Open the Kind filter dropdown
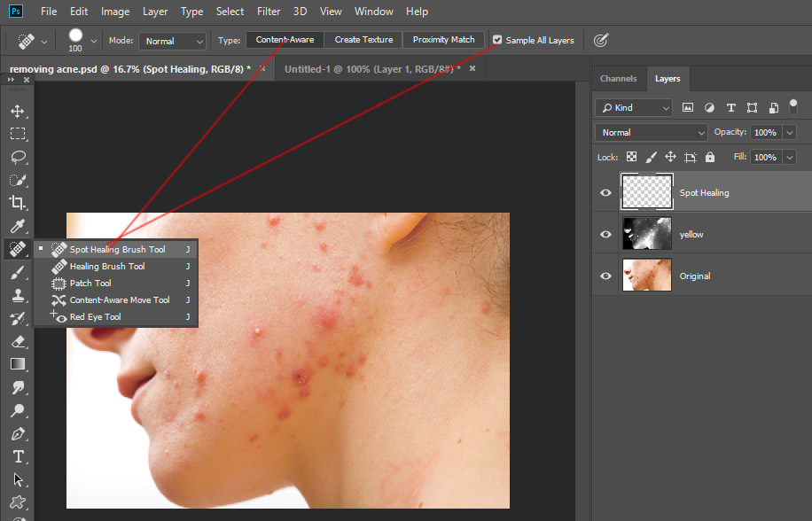This screenshot has height=521, width=812. click(633, 107)
